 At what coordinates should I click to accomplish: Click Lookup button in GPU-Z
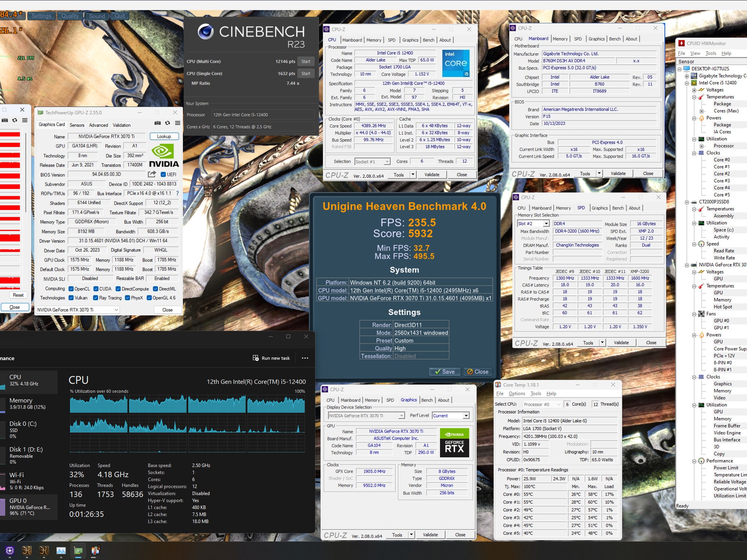tap(164, 136)
